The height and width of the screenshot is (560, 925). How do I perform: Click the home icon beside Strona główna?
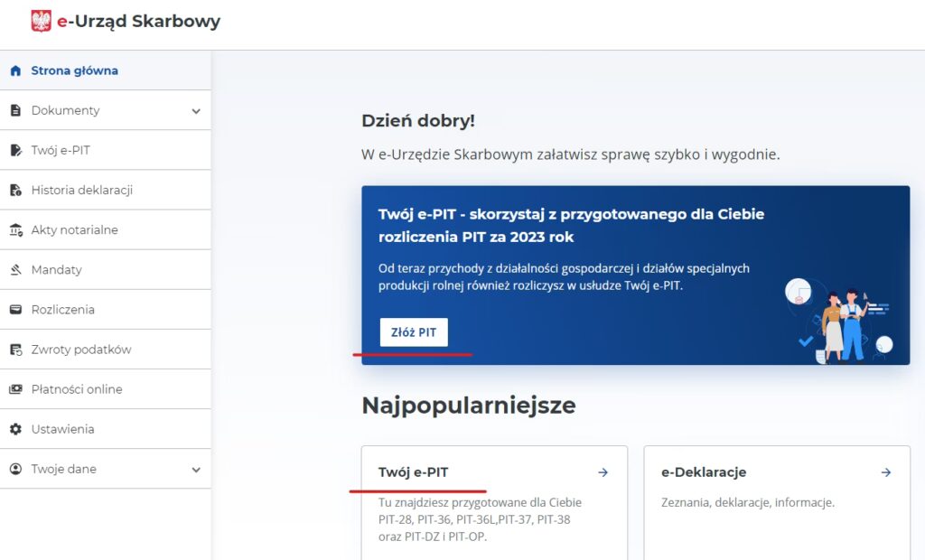tap(15, 70)
